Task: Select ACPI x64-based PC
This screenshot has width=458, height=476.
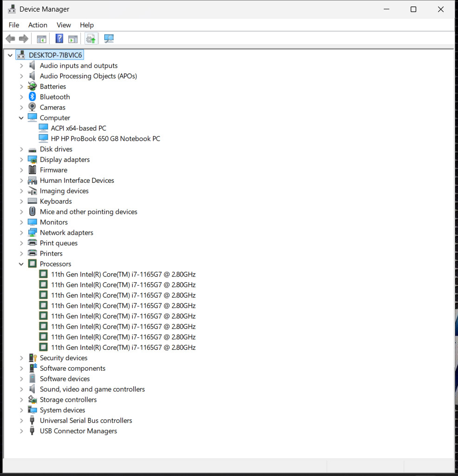Action: [x=79, y=128]
